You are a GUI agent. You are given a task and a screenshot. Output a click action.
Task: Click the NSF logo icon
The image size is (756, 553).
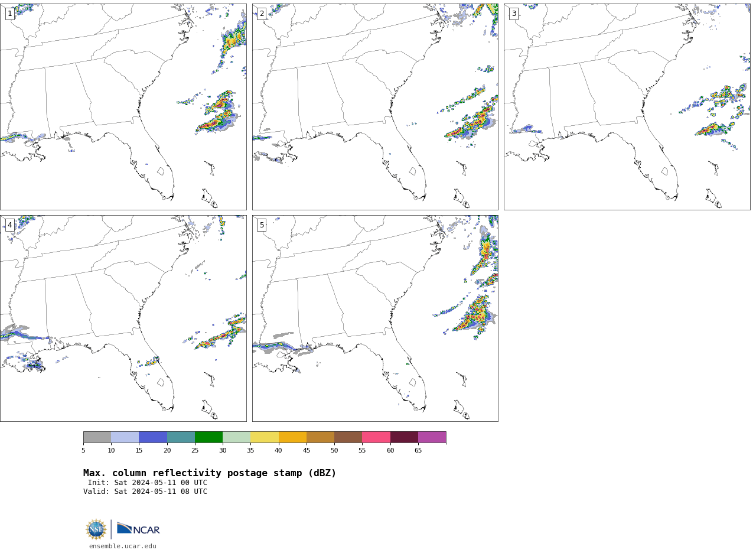tap(96, 529)
